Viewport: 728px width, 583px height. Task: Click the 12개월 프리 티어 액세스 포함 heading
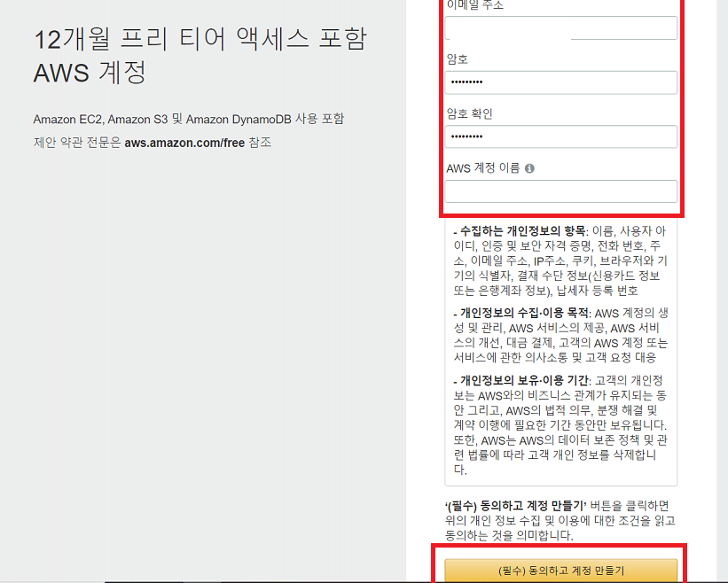(200, 38)
